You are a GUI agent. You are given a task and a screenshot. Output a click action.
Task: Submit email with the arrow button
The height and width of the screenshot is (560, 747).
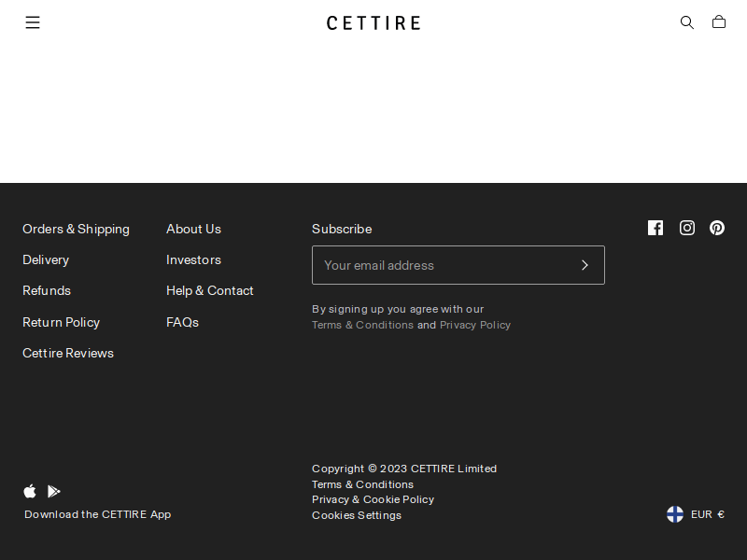[x=585, y=265]
